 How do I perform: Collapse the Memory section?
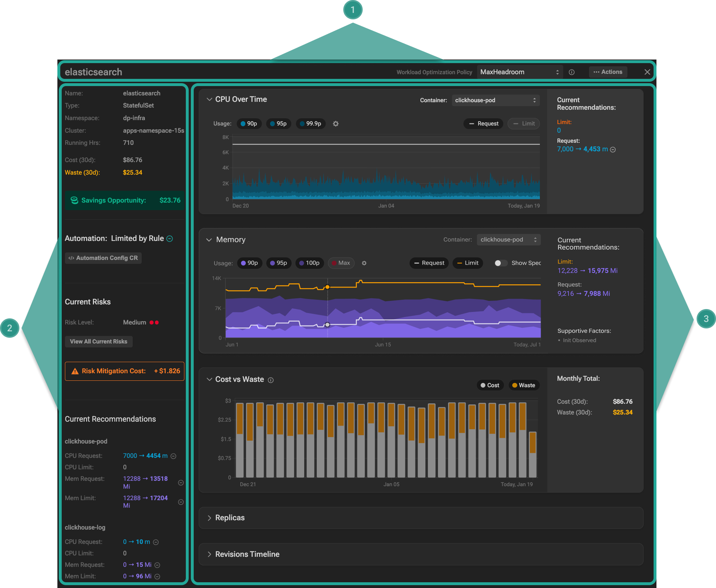(209, 240)
